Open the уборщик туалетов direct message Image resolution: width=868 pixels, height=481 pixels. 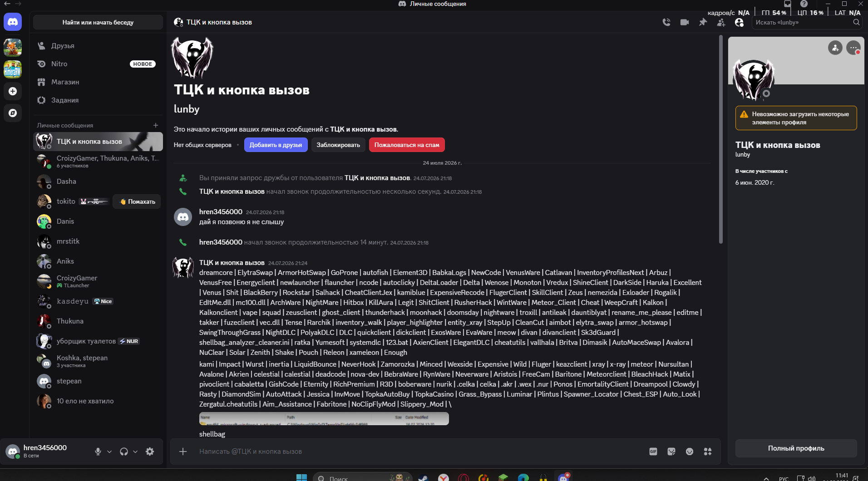[98, 341]
